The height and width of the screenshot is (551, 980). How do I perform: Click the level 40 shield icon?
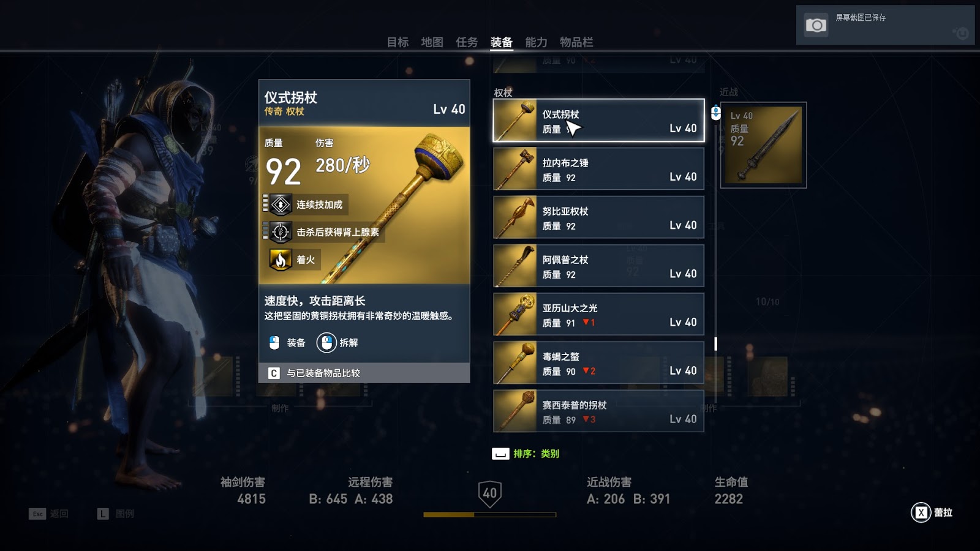[490, 493]
